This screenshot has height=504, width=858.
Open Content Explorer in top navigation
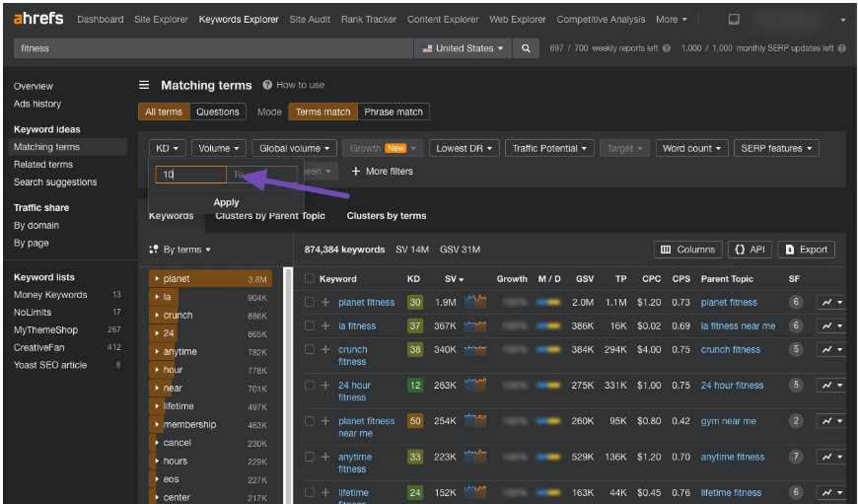pyautogui.click(x=443, y=19)
